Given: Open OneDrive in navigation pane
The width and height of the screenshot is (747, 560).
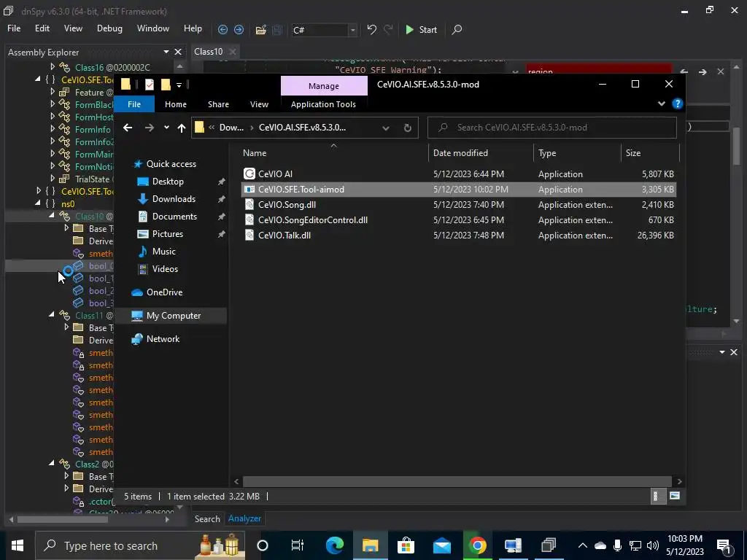Looking at the screenshot, I should pyautogui.click(x=164, y=292).
